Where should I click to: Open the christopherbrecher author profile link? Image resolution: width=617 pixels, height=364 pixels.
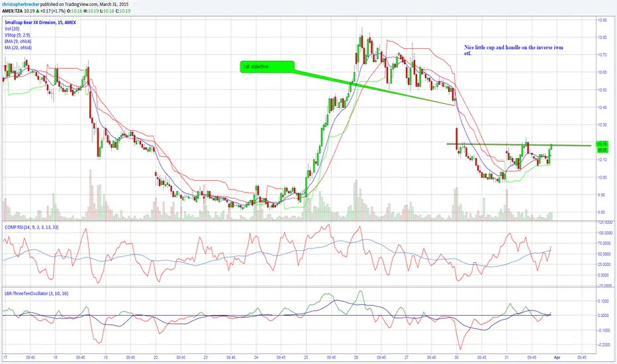tap(21, 5)
